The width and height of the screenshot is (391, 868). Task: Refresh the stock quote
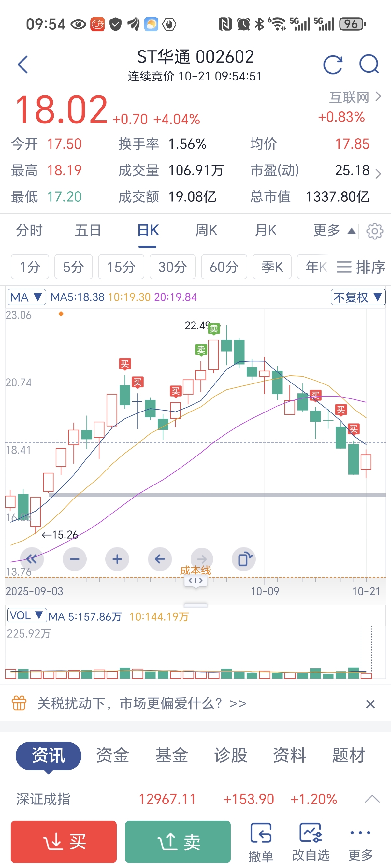click(332, 65)
